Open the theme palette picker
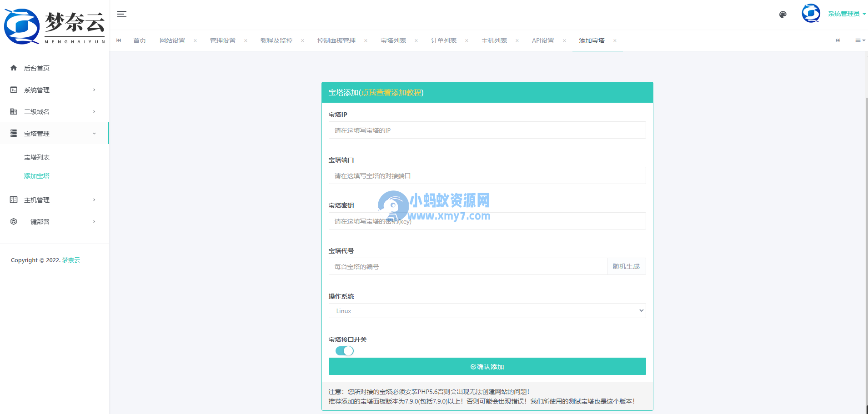The height and width of the screenshot is (414, 868). coord(783,14)
